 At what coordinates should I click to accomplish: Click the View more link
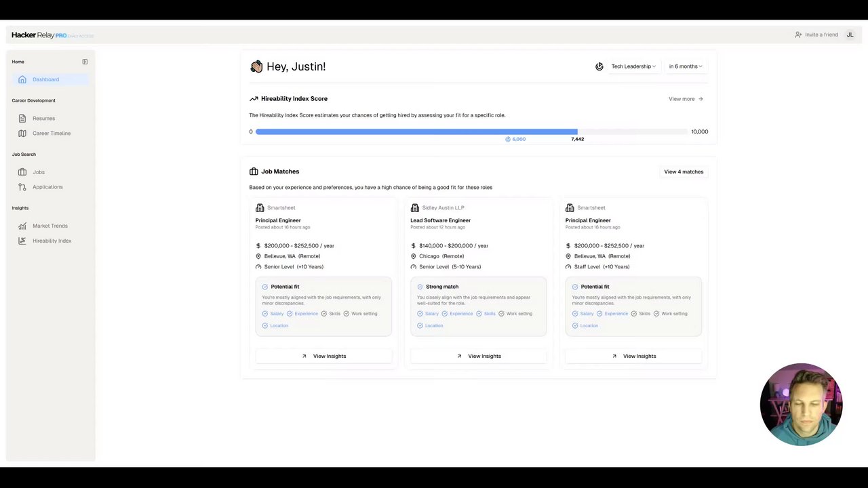point(686,99)
